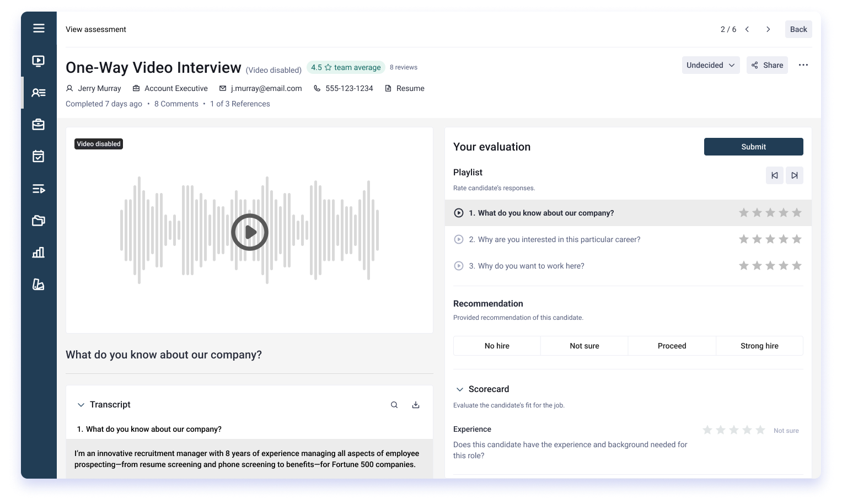
Task: Rate question 2 five stars
Action: point(797,239)
